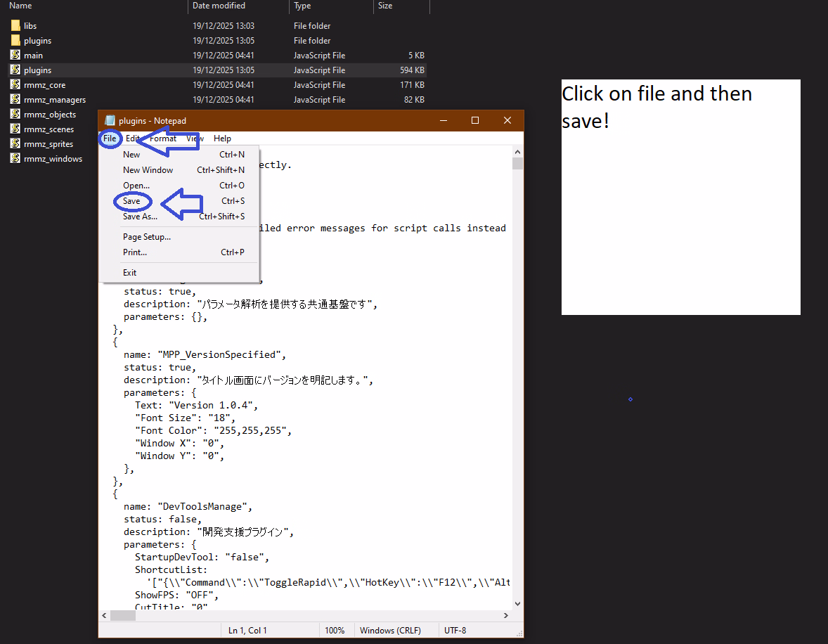Click the rmmz_windows file icon
The height and width of the screenshot is (644, 828).
click(x=15, y=159)
